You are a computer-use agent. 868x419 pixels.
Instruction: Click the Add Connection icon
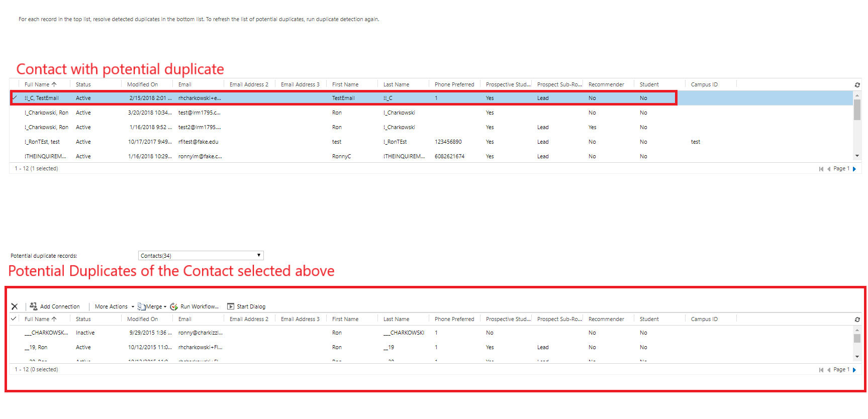coord(34,306)
